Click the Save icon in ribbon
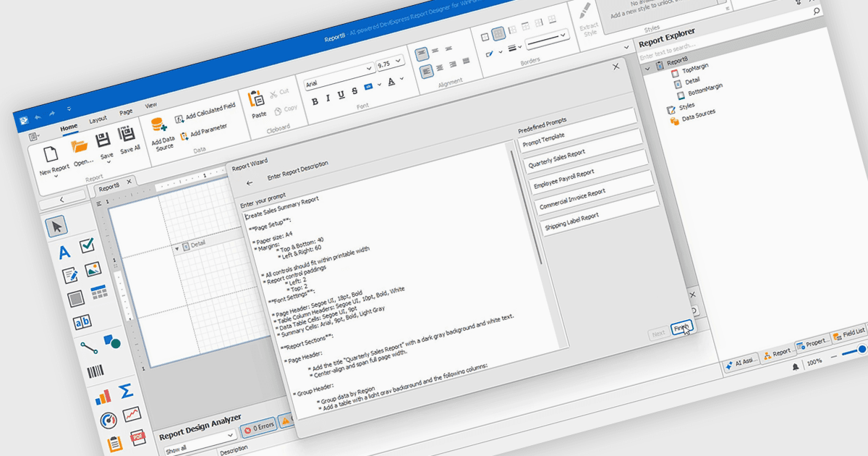Image resolution: width=868 pixels, height=456 pixels. pos(103,139)
